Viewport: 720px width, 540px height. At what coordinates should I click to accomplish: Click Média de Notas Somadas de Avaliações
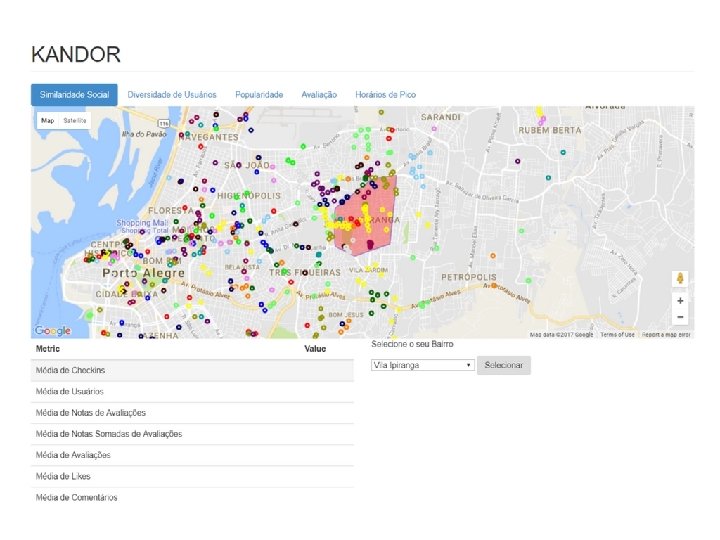pos(192,434)
